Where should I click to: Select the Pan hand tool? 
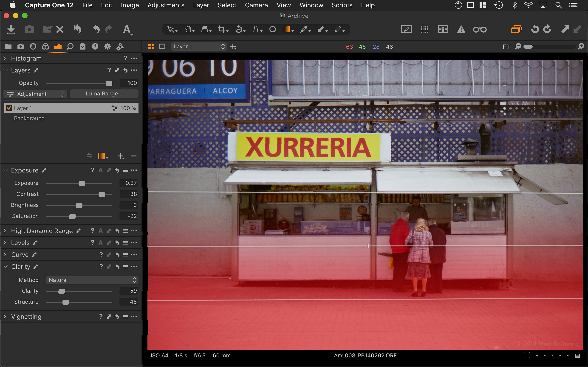tap(188, 29)
